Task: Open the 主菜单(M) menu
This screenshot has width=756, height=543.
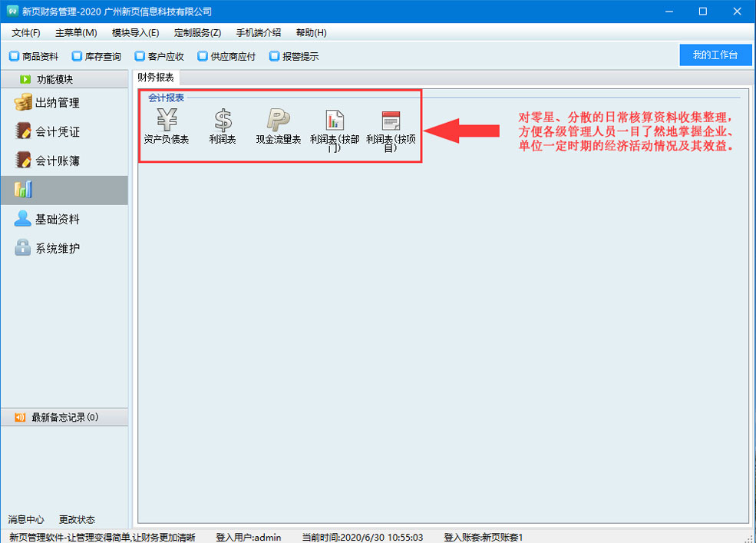Action: coord(76,32)
